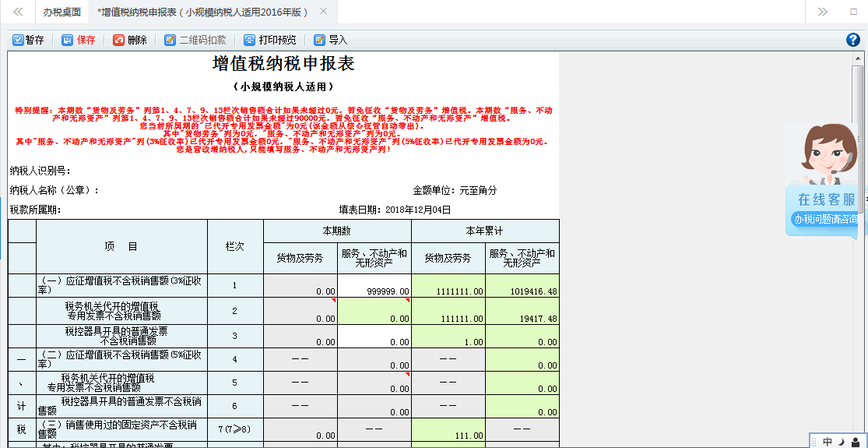Click row 5 services column cell 0.00
Screen dimensions: 868x448
[x=374, y=383]
